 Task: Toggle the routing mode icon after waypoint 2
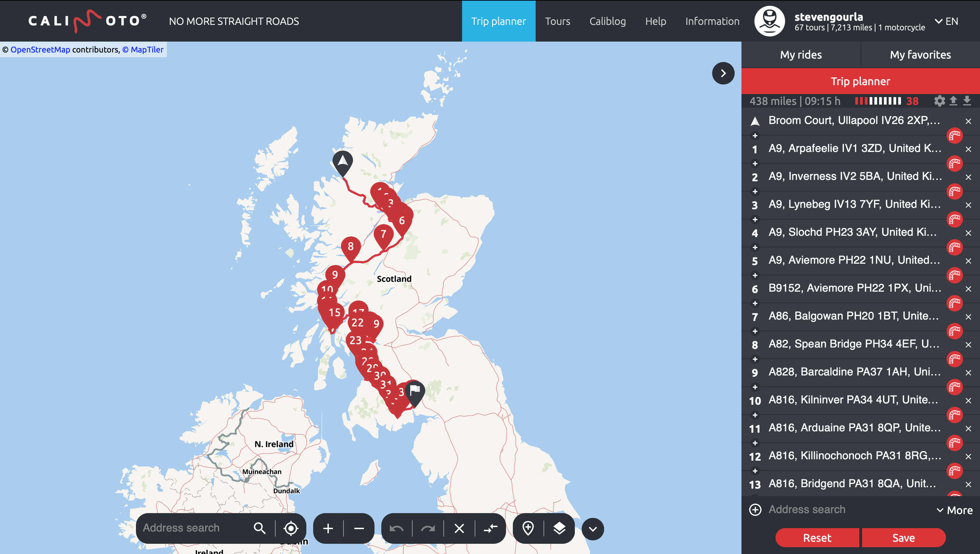(x=954, y=191)
